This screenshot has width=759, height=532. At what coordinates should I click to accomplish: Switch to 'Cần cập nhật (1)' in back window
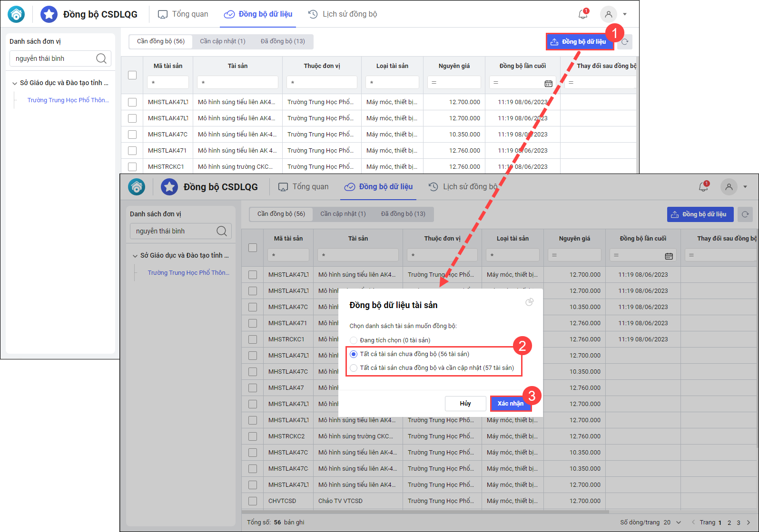(223, 41)
